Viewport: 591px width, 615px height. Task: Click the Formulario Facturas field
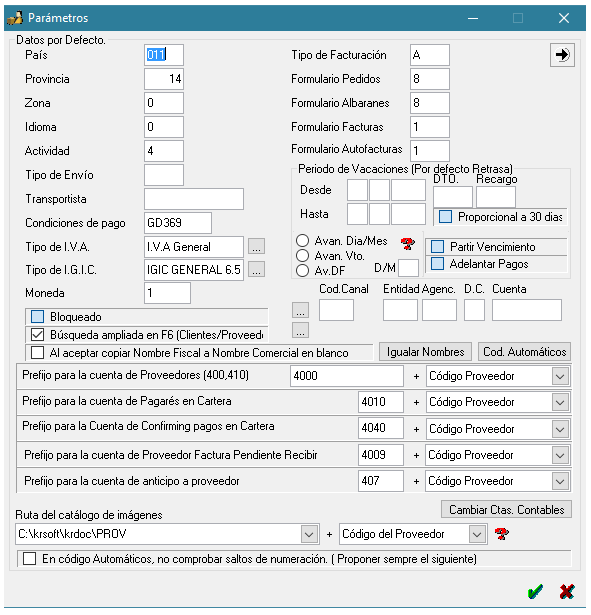[430, 127]
